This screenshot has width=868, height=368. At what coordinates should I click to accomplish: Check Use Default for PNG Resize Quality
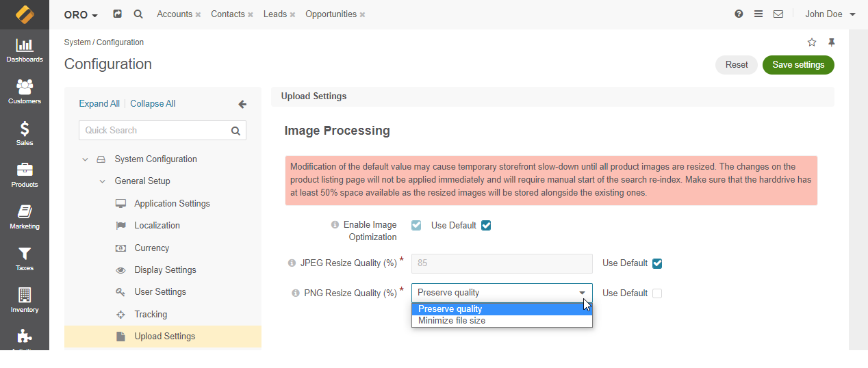(657, 293)
